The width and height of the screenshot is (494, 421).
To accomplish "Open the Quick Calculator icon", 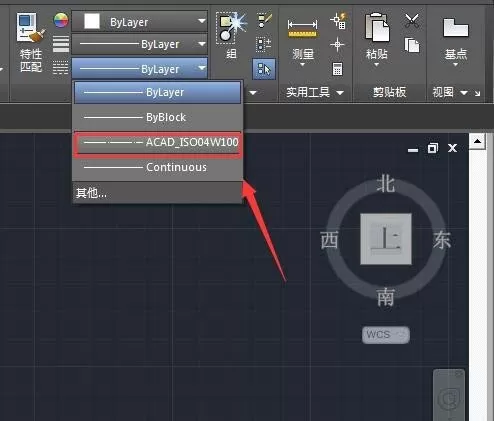I will (337, 69).
